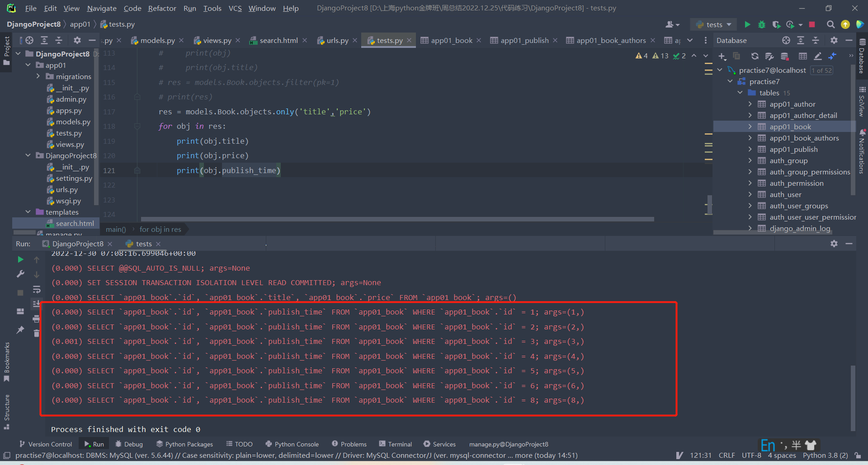Open the urls.py editor tab
The width and height of the screenshot is (868, 465).
[x=337, y=40]
